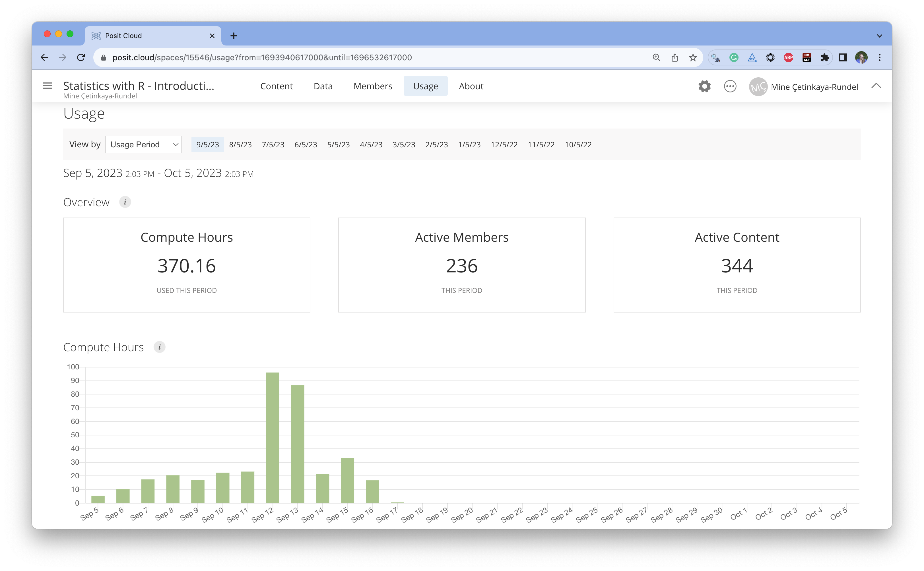Expand the tab search dropdown arrow
Viewport: 924px width, 571px height.
coord(879,36)
